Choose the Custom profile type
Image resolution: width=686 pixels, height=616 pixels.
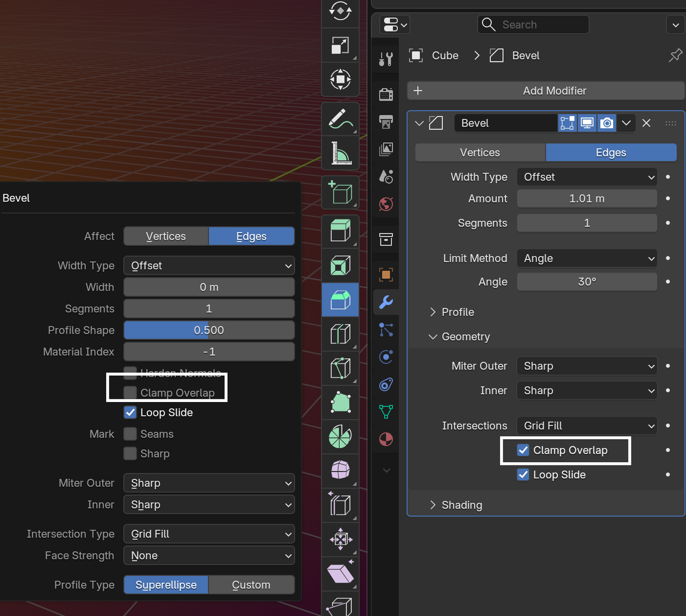click(x=251, y=585)
